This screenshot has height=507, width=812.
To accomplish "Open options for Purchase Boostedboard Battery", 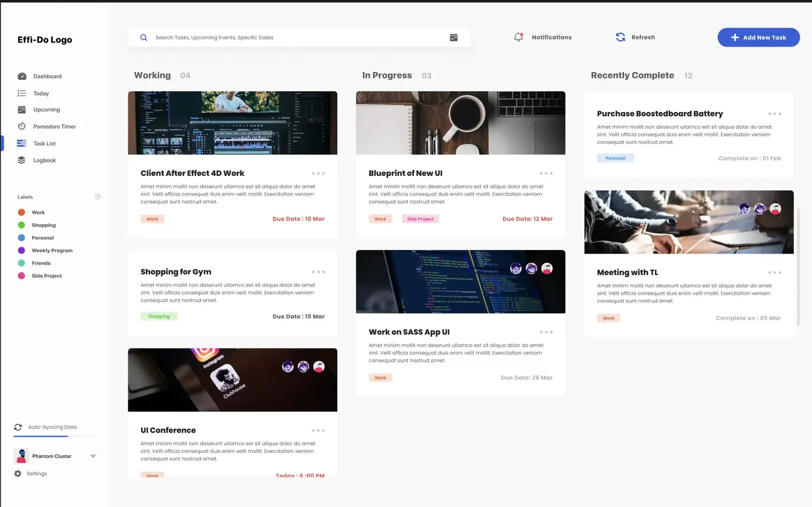I will [x=774, y=114].
